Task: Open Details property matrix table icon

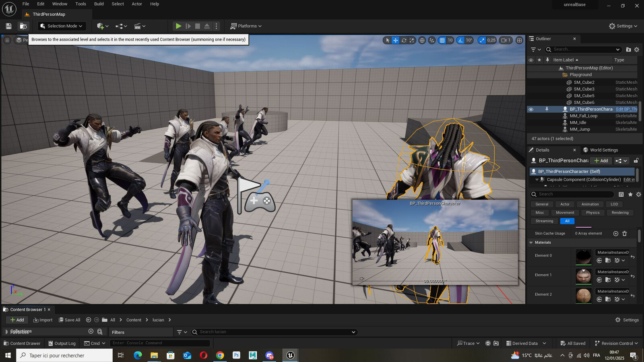Action: click(x=621, y=195)
